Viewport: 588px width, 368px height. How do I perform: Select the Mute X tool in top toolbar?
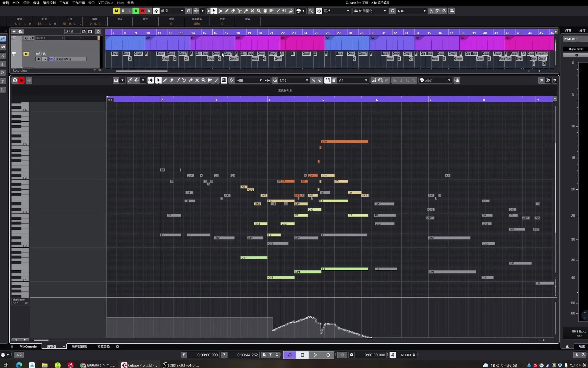click(252, 11)
